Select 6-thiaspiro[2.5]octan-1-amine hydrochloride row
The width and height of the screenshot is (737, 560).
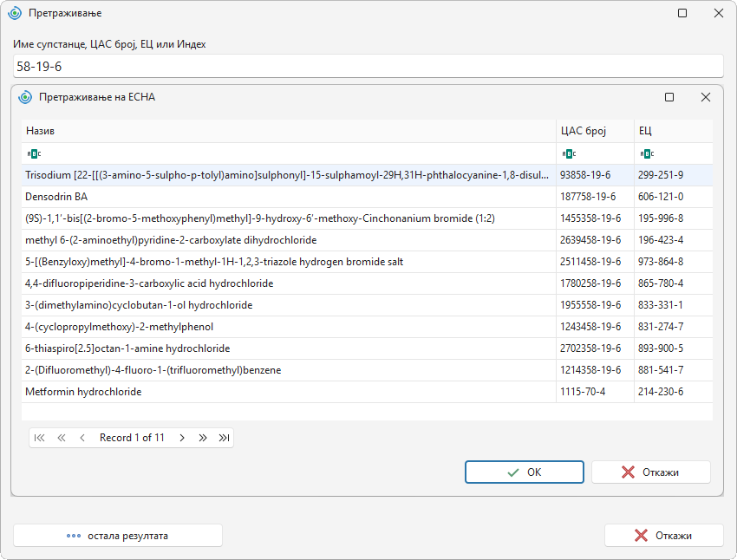pyautogui.click(x=367, y=348)
